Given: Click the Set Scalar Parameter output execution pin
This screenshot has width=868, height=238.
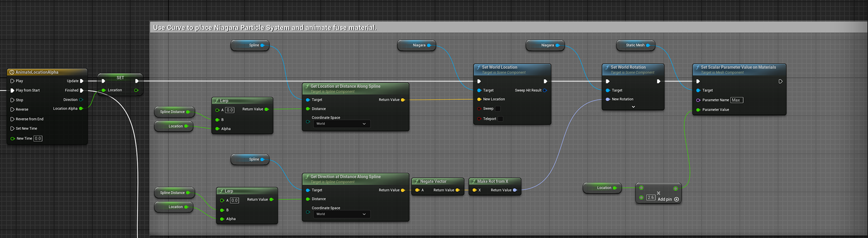Looking at the screenshot, I should [x=780, y=81].
